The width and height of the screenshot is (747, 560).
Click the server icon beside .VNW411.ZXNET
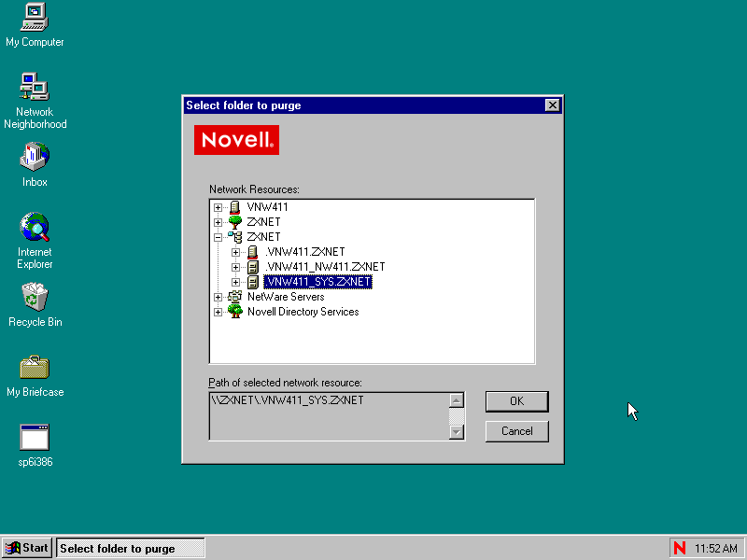[253, 252]
